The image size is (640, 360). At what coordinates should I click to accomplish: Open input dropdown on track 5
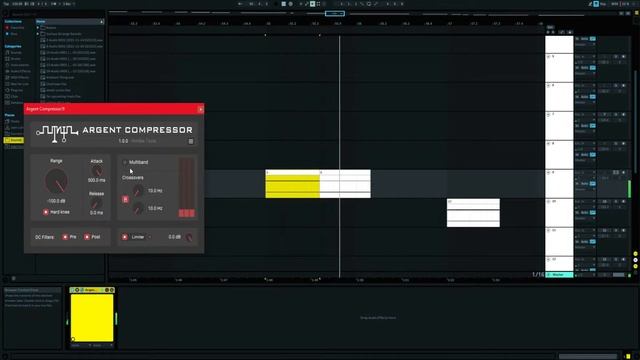point(585,57)
